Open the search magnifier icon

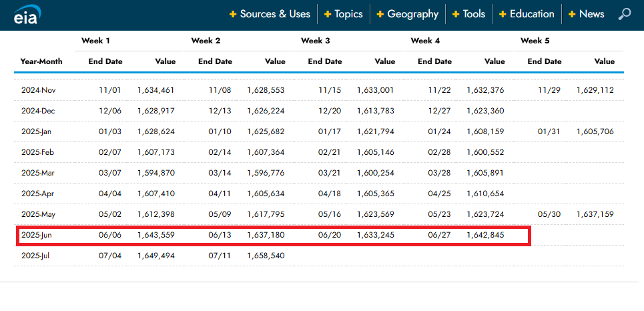(x=624, y=14)
